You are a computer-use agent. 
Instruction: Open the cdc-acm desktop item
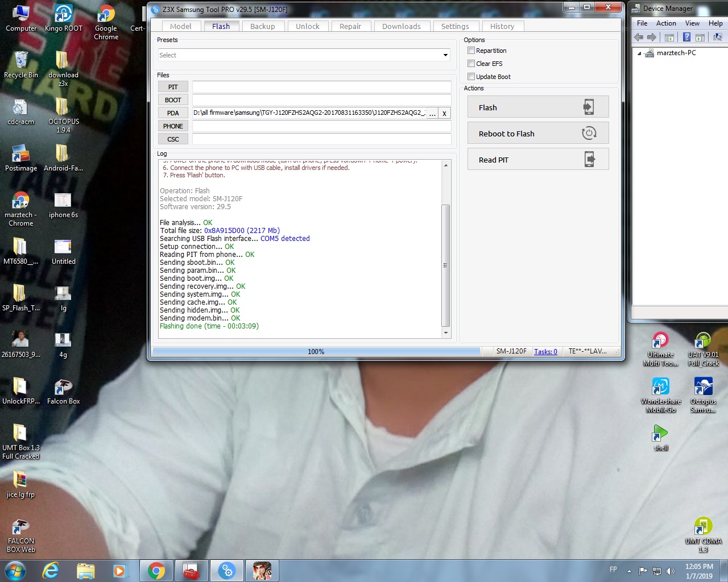[x=21, y=111]
